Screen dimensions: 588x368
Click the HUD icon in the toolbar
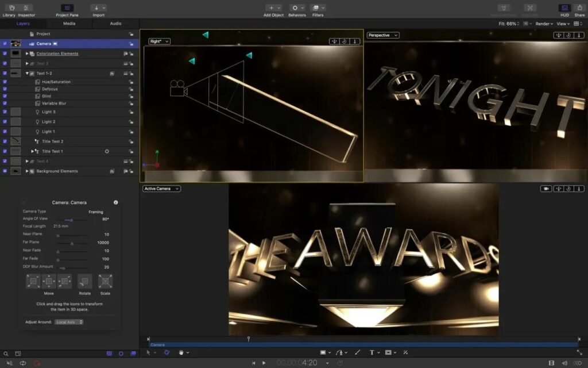564,9
